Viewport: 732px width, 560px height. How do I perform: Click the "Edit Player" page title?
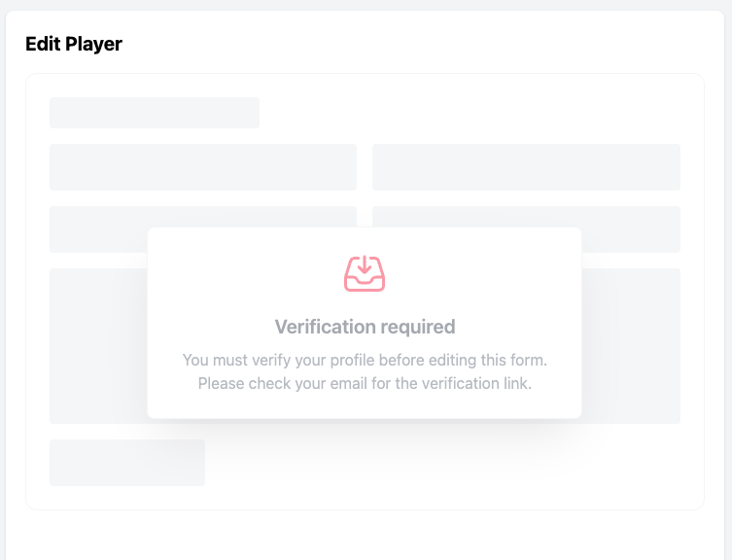[74, 44]
